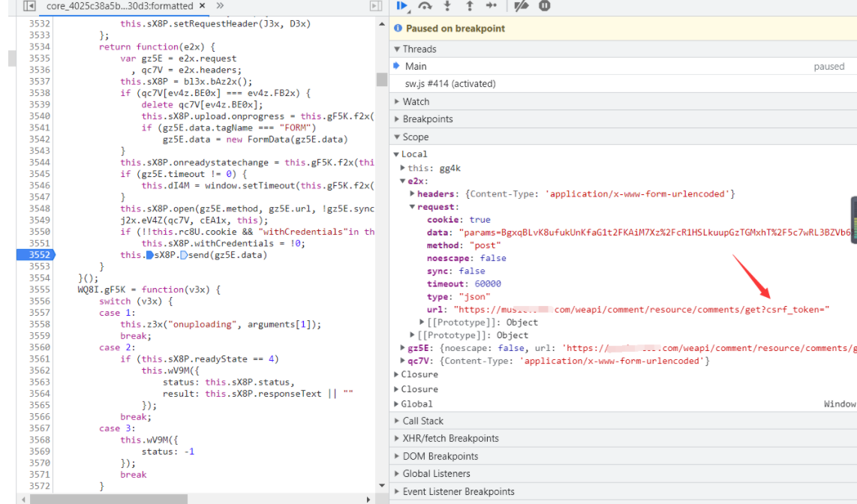Toggle debugger sidebar icon beside tabs
The image size is (857, 504).
coord(376,6)
